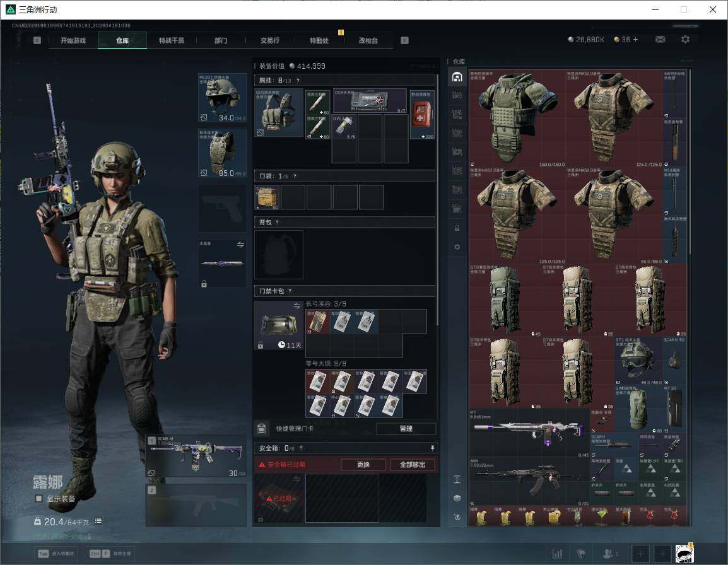Open the statistics bar chart icon

point(557,553)
